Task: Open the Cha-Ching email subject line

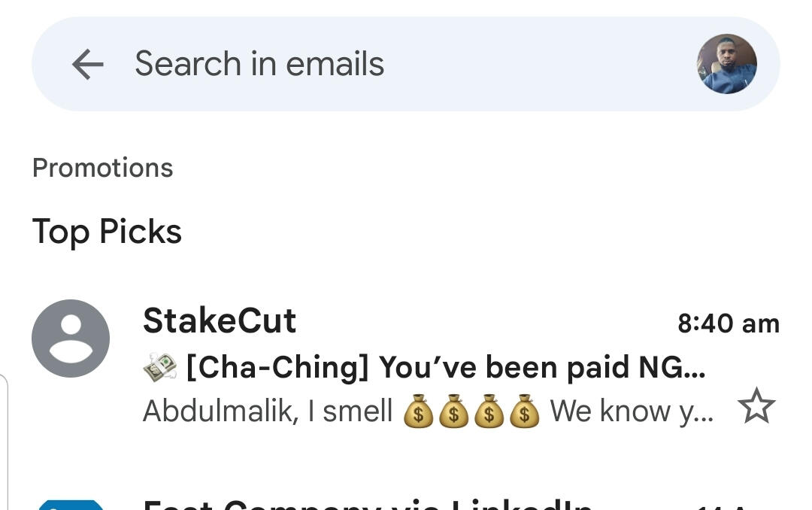Action: pyautogui.click(x=444, y=368)
